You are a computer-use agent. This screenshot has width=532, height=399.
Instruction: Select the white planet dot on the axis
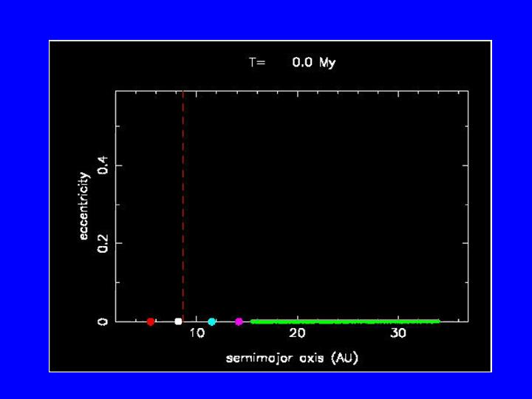178,321
